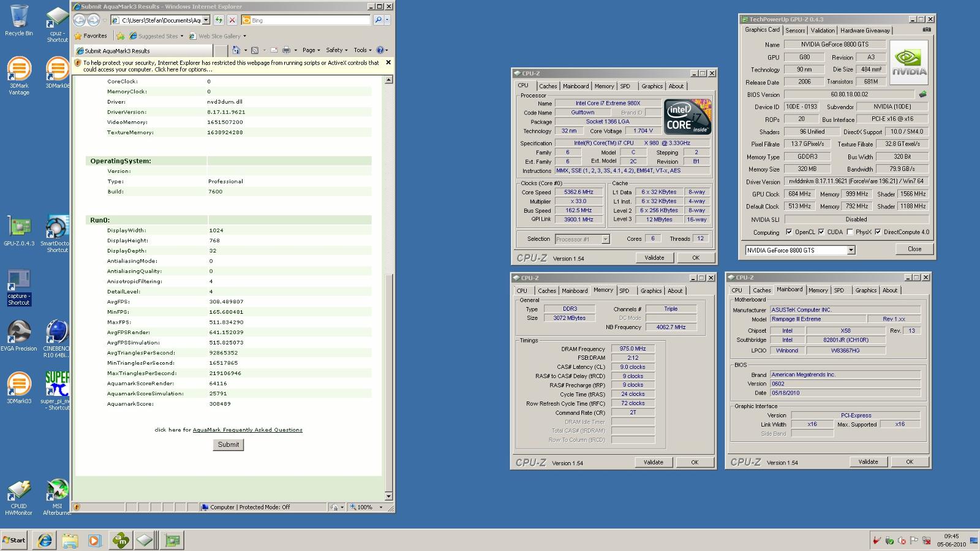This screenshot has height=551, width=980.
Task: Click the magnifier search button next to Bing
Action: (x=379, y=20)
